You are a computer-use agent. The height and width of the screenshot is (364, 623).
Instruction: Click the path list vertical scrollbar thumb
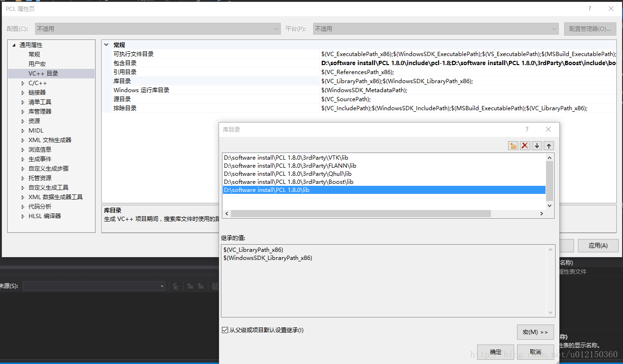click(x=549, y=181)
